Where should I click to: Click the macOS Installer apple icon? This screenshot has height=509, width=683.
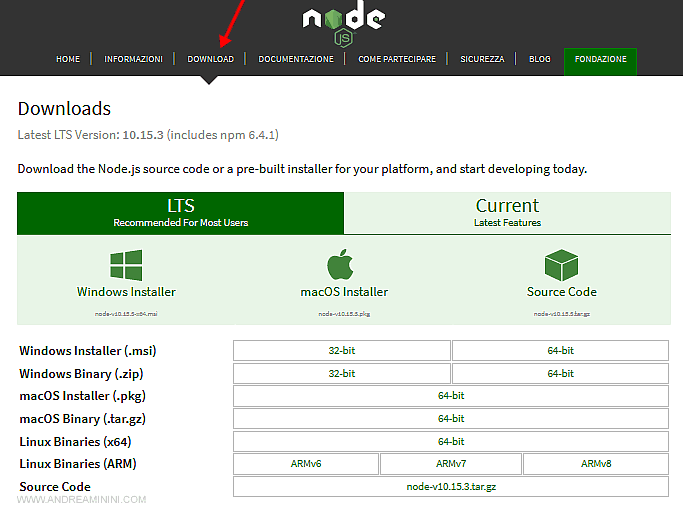pos(342,265)
